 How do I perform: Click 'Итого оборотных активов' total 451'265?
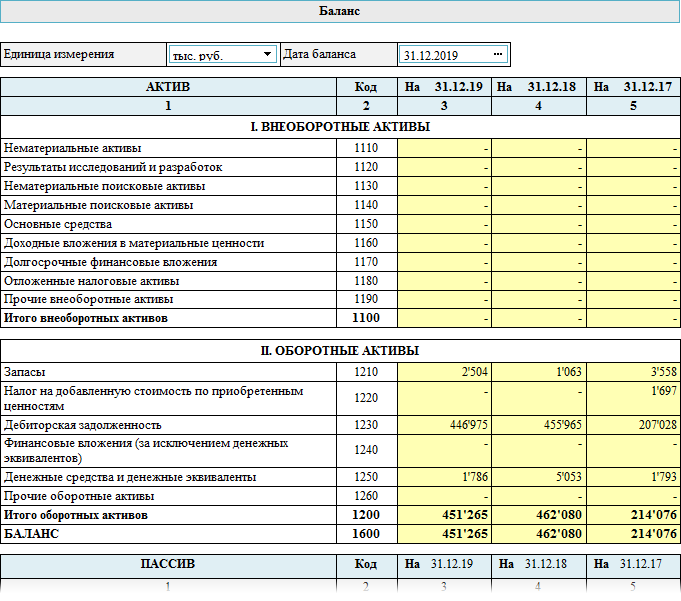(x=444, y=515)
